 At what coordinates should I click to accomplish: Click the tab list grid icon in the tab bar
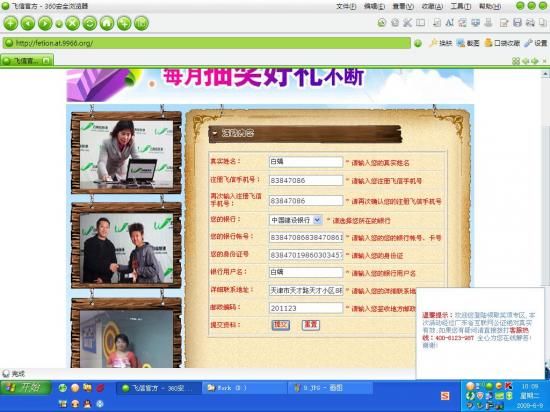516,61
